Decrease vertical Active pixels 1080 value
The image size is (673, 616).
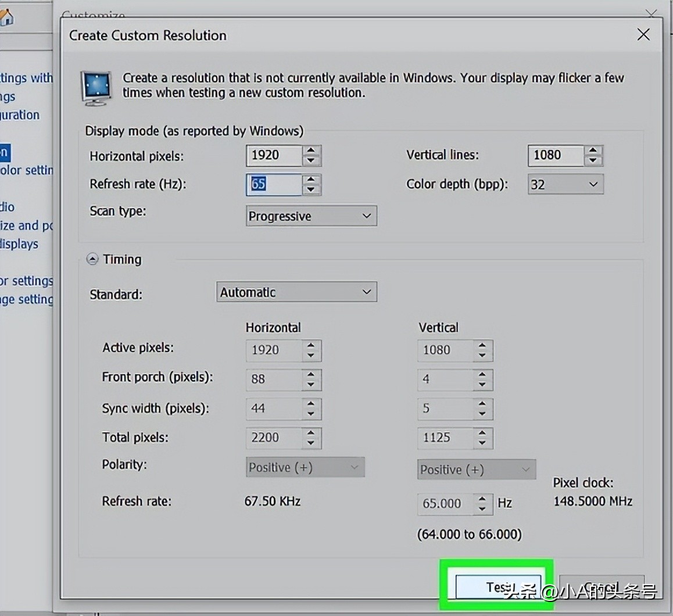tap(482, 356)
